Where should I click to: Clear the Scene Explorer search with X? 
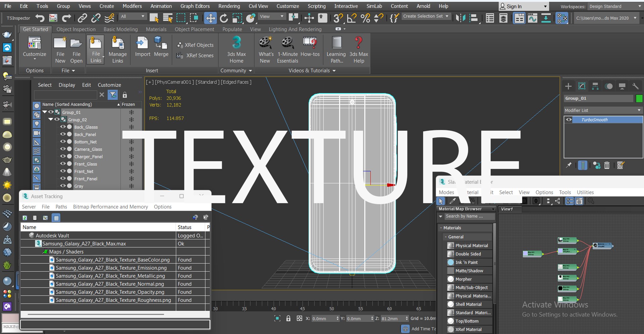point(102,95)
